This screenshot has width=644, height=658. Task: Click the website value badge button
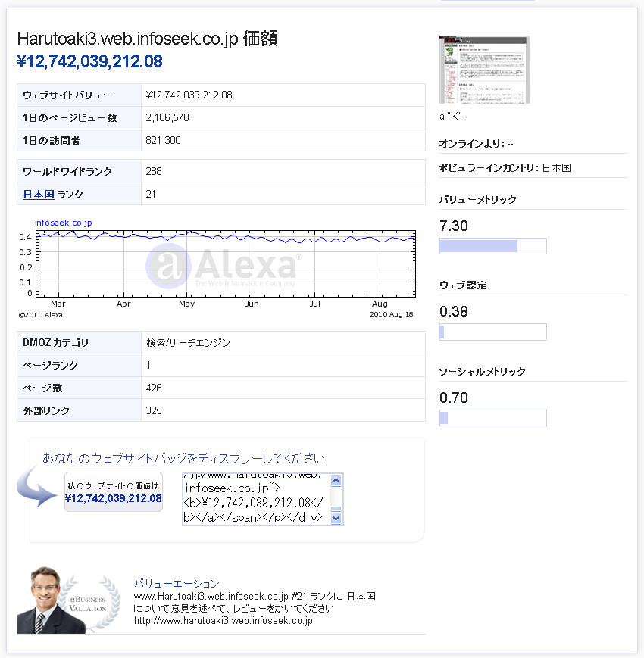click(114, 492)
